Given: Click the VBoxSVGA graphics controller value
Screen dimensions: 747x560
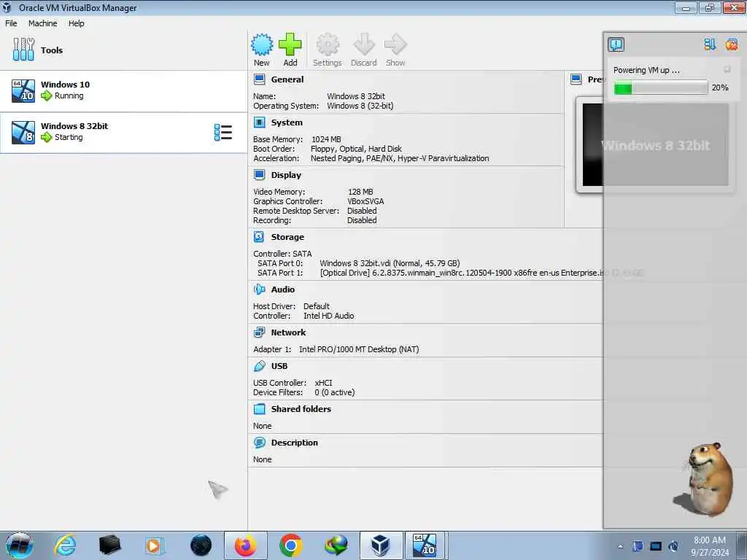Looking at the screenshot, I should 365,201.
